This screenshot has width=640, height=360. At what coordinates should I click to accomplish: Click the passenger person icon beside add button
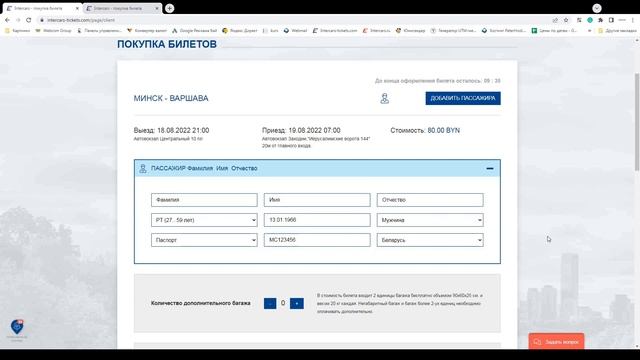(384, 98)
